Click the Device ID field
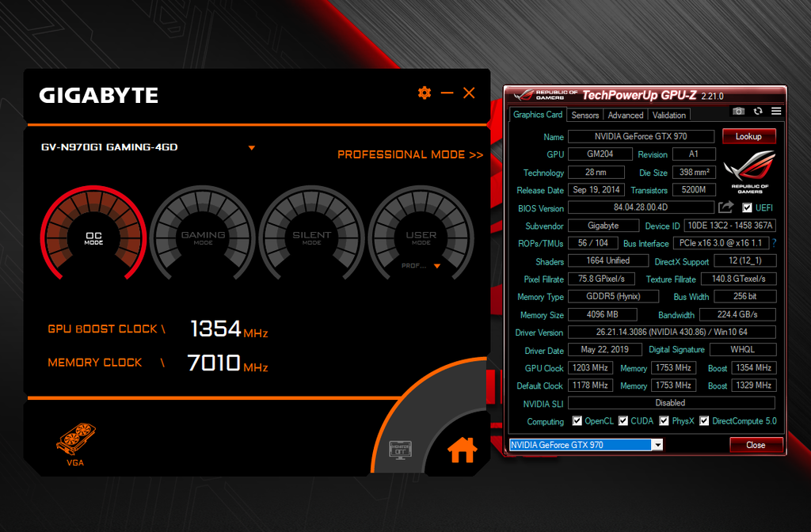This screenshot has width=811, height=532. [x=729, y=226]
